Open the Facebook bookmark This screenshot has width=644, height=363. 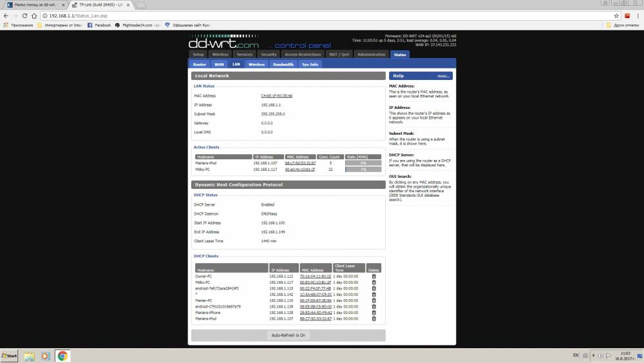[x=99, y=25]
